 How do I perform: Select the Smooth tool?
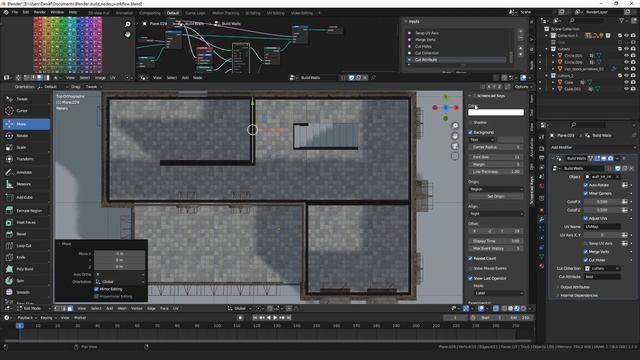point(26,293)
